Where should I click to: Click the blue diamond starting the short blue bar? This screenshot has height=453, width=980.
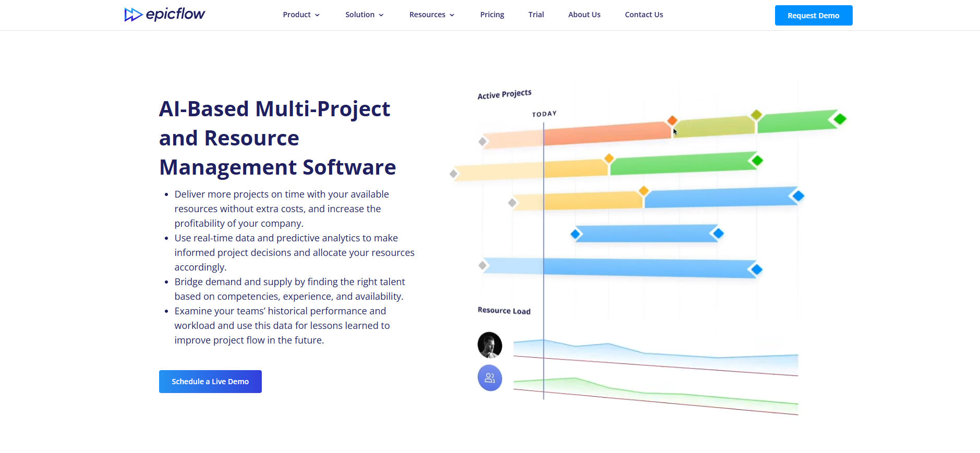576,234
